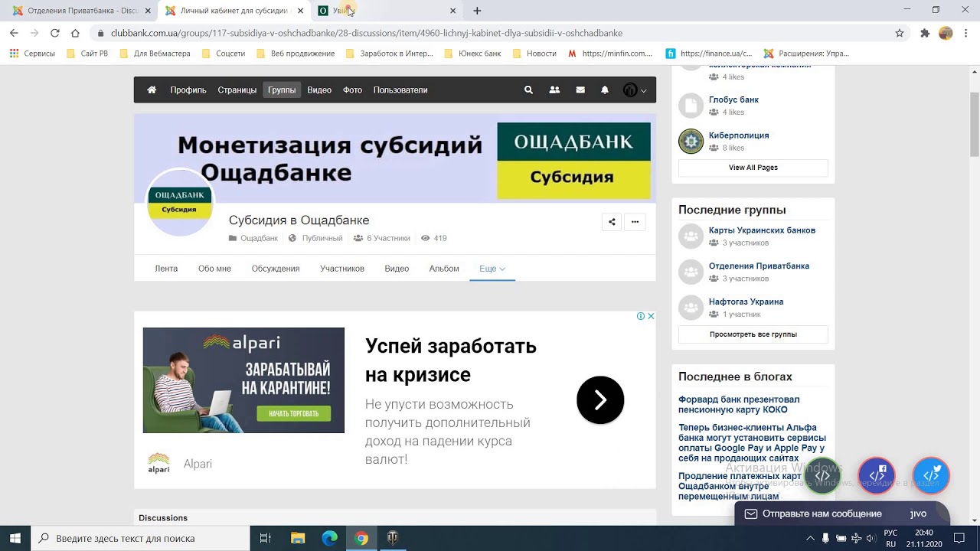Reload the page with refresh icon
The height and width of the screenshot is (551, 980).
[54, 33]
